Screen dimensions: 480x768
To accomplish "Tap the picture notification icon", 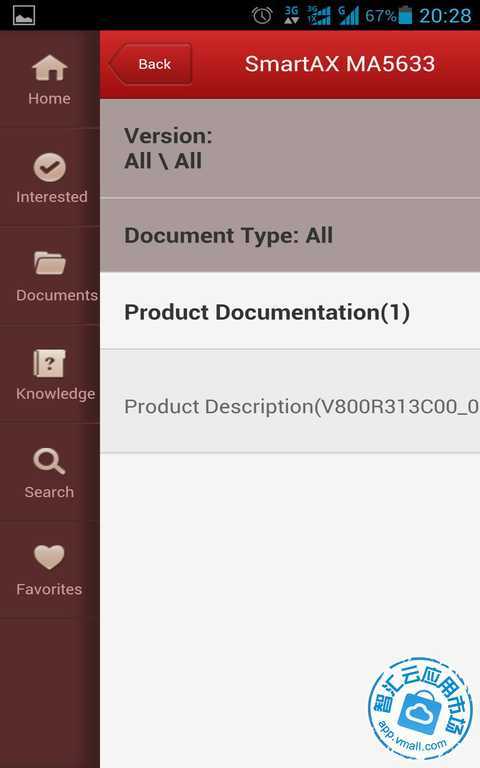I will (x=24, y=15).
